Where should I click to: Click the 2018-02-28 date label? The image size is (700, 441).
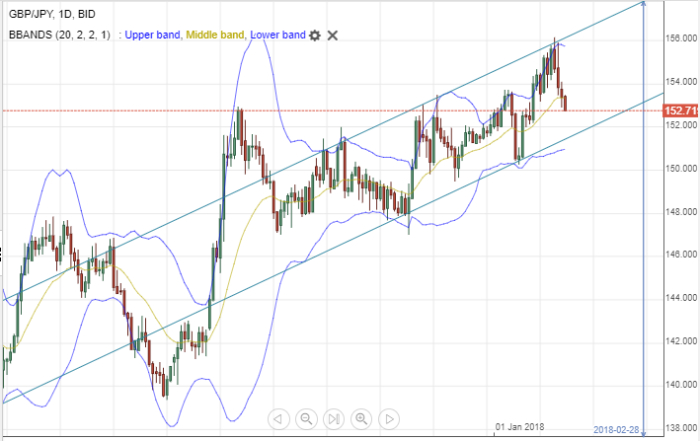616,430
